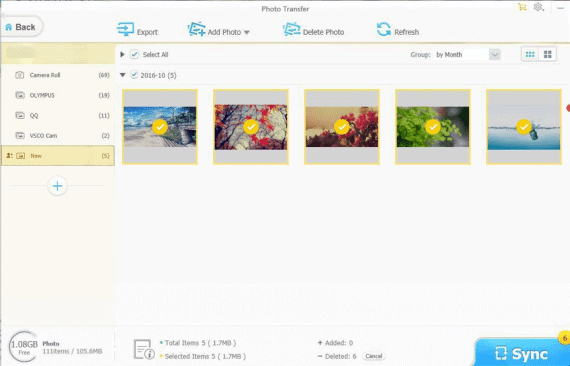Open the Add Photo dropdown arrow

point(247,32)
